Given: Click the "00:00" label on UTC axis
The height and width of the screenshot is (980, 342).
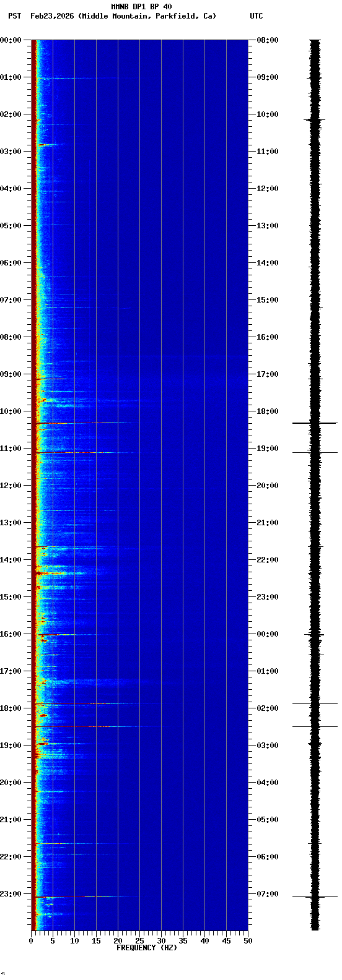Looking at the screenshot, I should click(x=268, y=634).
